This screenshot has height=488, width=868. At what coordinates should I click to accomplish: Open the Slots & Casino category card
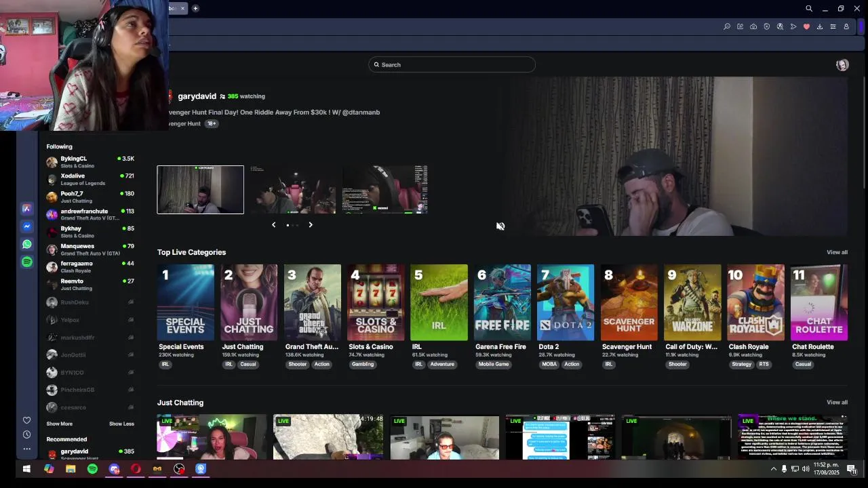click(376, 302)
